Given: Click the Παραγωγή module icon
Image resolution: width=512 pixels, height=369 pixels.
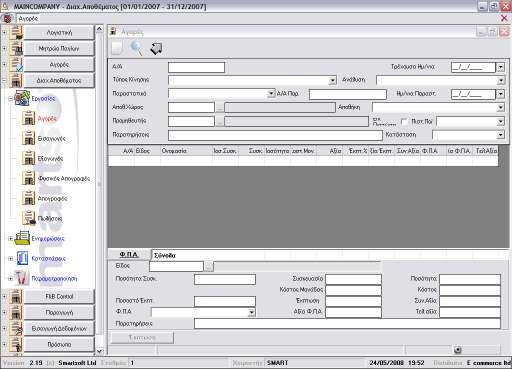Looking at the screenshot, I should pos(16,312).
